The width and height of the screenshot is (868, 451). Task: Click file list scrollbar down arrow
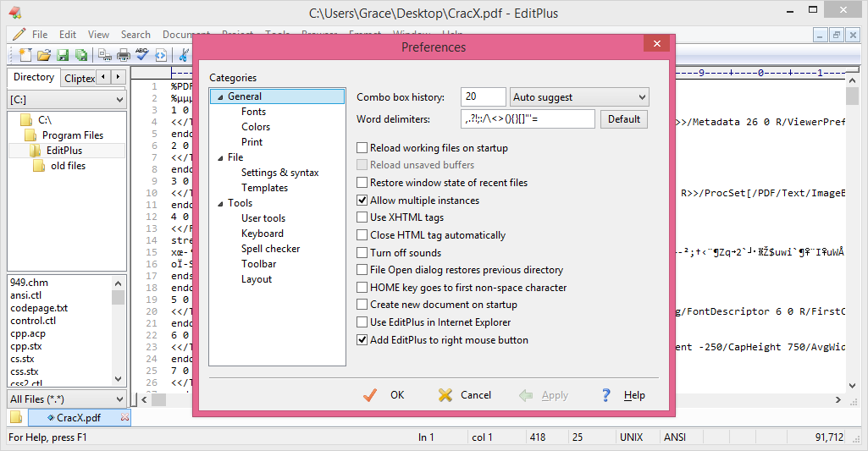tap(118, 379)
